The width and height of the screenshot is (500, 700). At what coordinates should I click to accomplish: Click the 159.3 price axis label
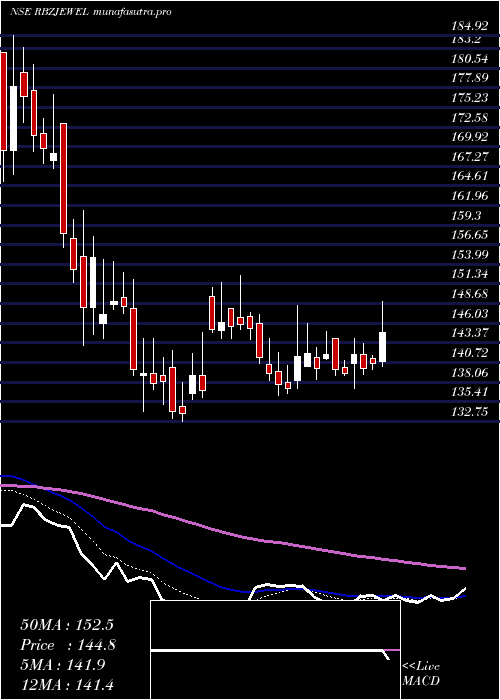467,215
